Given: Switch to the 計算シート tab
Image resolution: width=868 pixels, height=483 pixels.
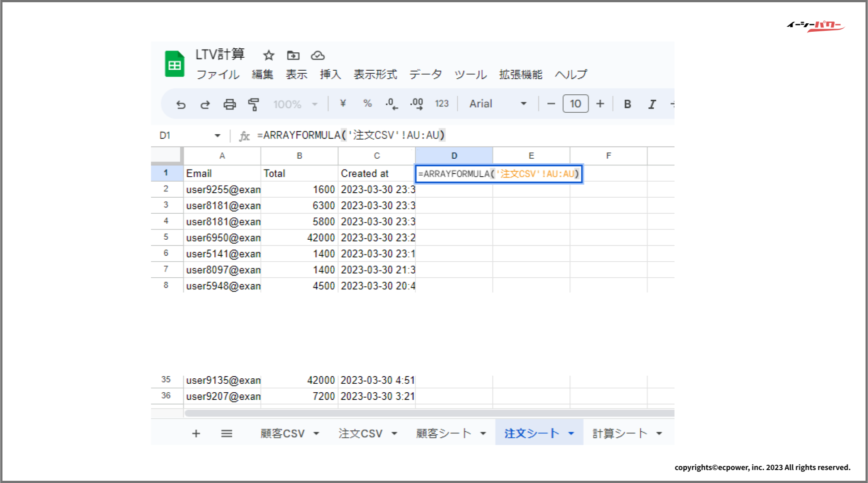Looking at the screenshot, I should click(620, 433).
